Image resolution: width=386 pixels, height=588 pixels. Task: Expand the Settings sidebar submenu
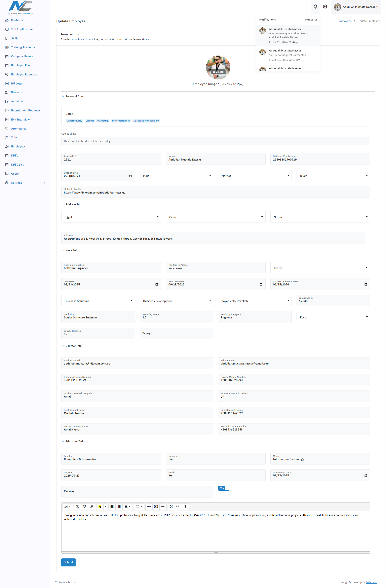tap(25, 183)
